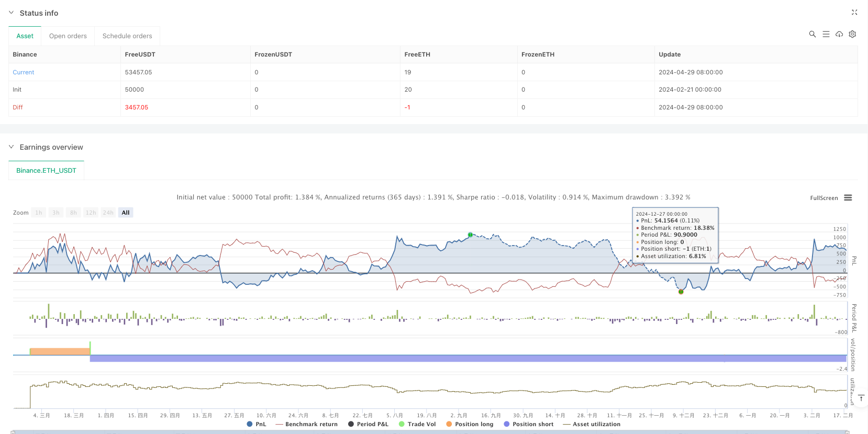Click the chart navigator range bar
868x434 pixels.
click(429, 432)
